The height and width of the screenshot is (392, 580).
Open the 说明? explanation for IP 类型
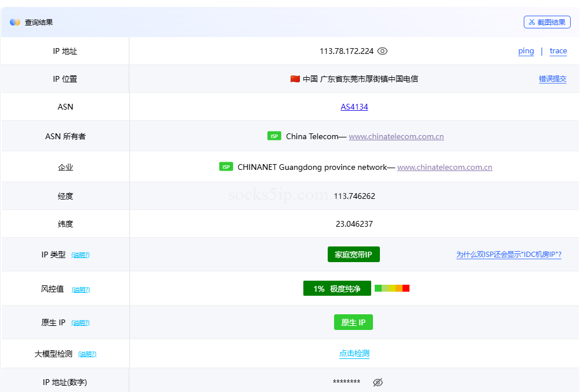click(x=81, y=255)
